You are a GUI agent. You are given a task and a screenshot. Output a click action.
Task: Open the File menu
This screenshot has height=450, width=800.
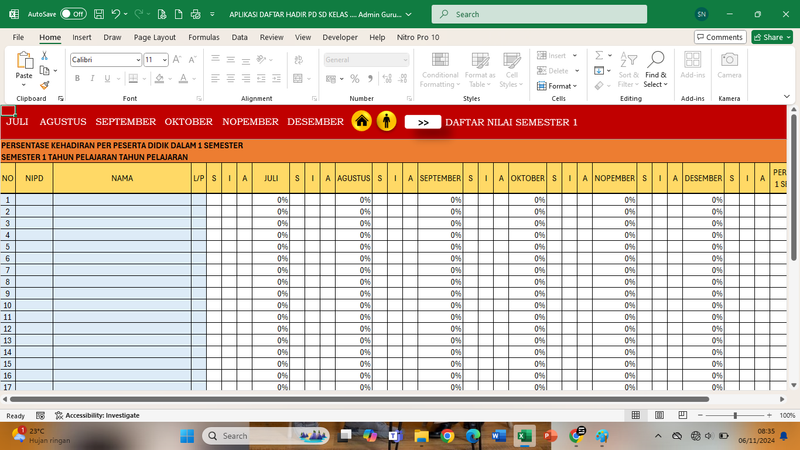pyautogui.click(x=18, y=37)
